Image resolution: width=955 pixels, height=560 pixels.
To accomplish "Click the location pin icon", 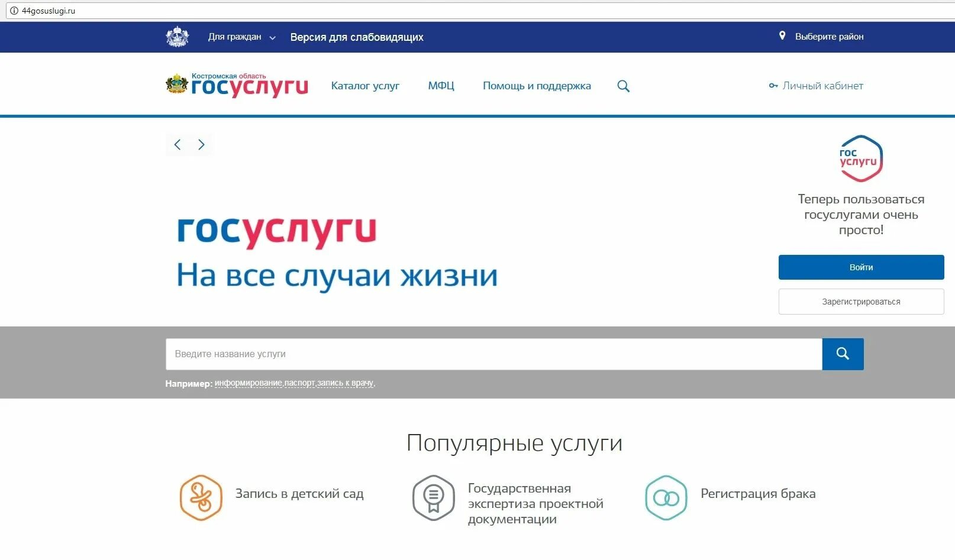I will (x=782, y=36).
